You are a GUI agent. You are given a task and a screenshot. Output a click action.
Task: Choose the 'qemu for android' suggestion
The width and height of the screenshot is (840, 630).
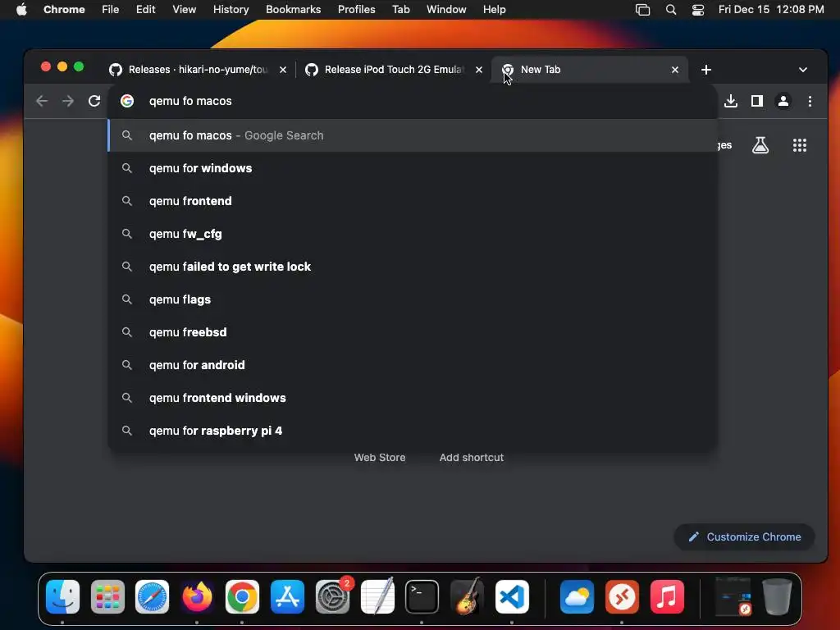(413, 365)
